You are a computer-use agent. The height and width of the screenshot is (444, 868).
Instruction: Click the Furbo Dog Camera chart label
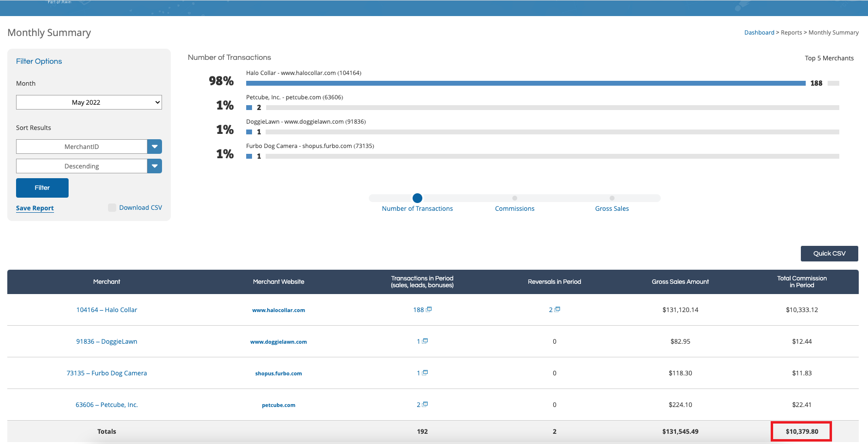(x=310, y=146)
